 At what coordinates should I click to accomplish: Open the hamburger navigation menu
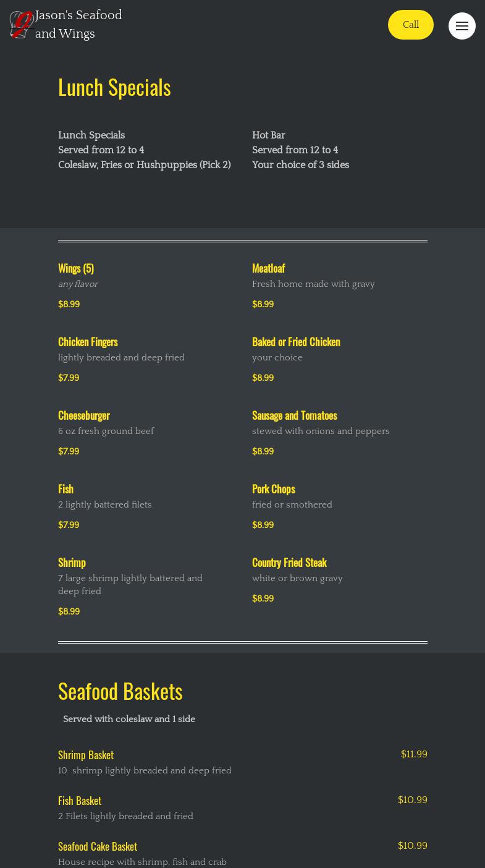point(462,26)
